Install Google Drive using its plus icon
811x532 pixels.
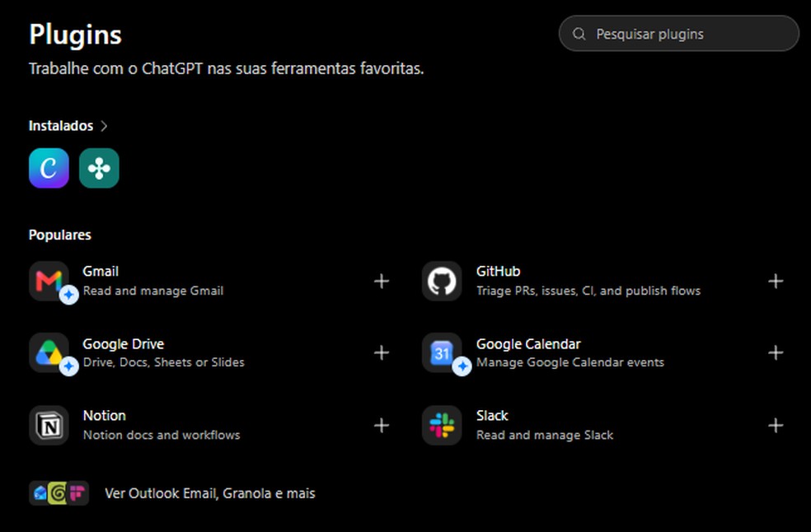click(382, 352)
